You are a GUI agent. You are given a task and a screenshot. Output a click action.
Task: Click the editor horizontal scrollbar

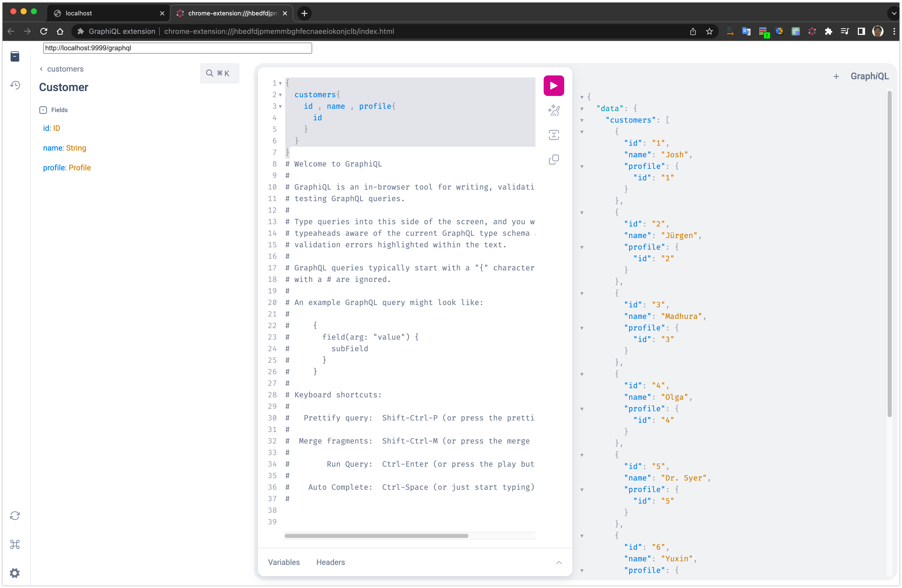pos(376,536)
